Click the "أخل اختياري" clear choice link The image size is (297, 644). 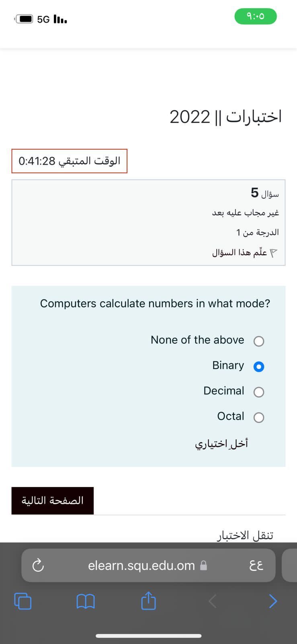221,444
